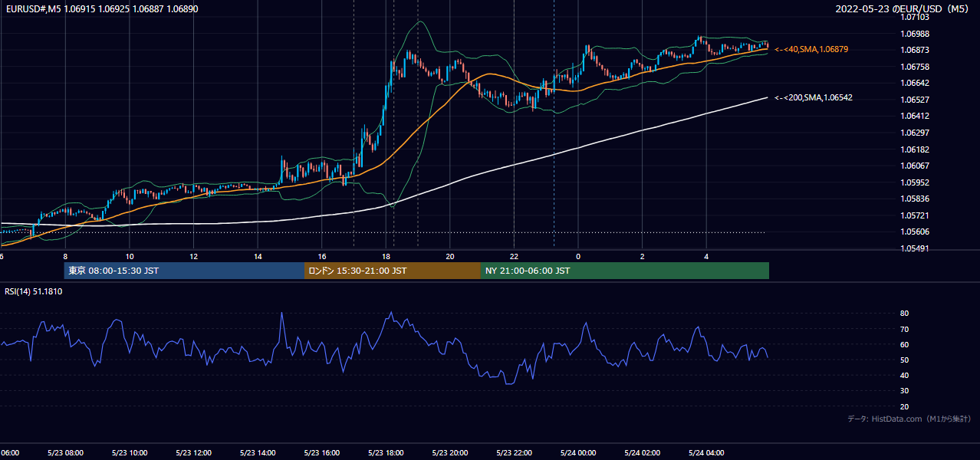The height and width of the screenshot is (460, 980).
Task: Click hour tick 22 on price chart axis
Action: click(514, 256)
